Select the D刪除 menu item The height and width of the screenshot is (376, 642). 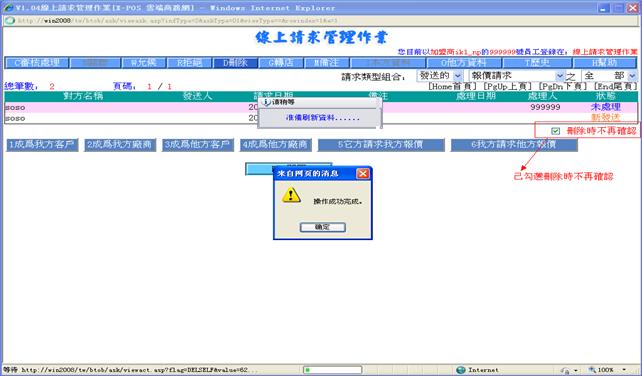pos(235,63)
